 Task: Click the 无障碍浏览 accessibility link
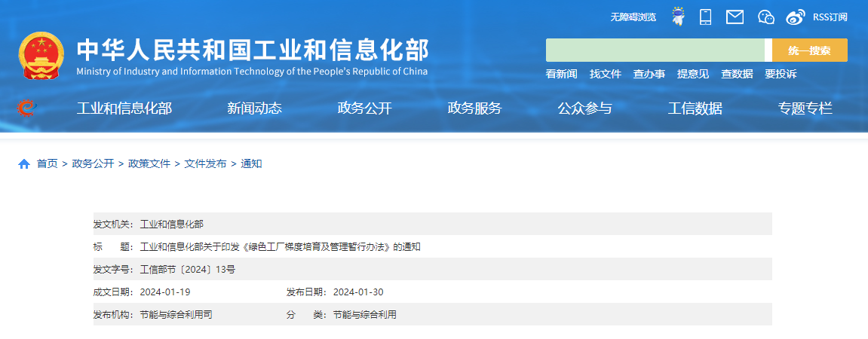point(633,17)
